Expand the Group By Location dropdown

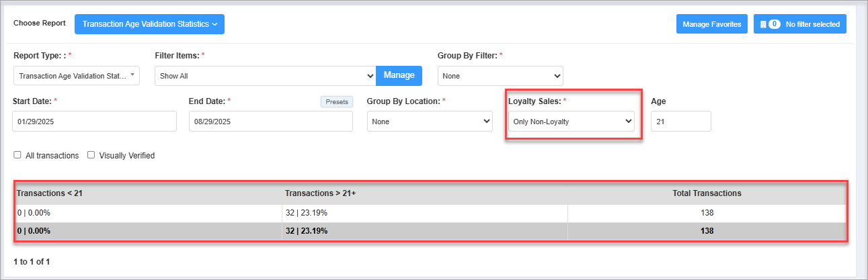click(x=430, y=122)
